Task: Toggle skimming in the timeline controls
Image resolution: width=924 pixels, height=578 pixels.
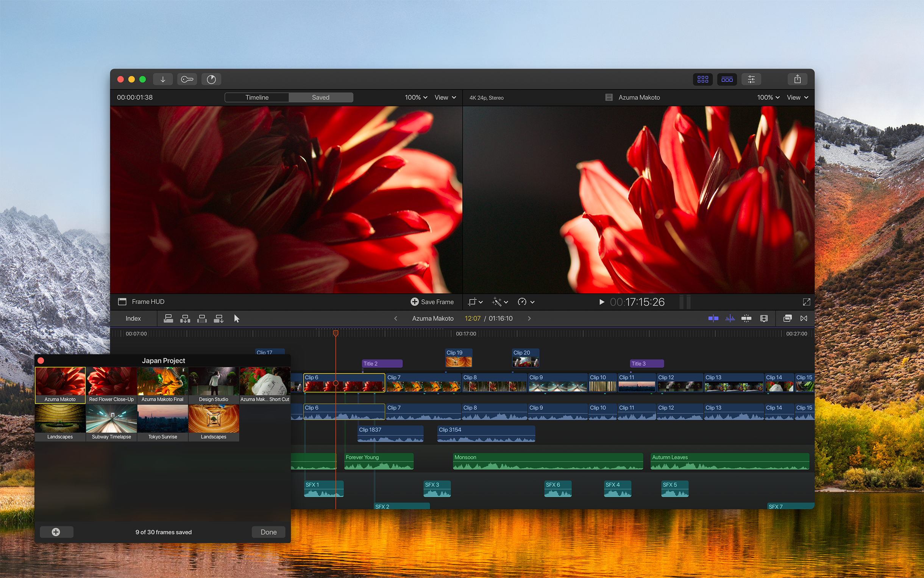Action: (713, 318)
